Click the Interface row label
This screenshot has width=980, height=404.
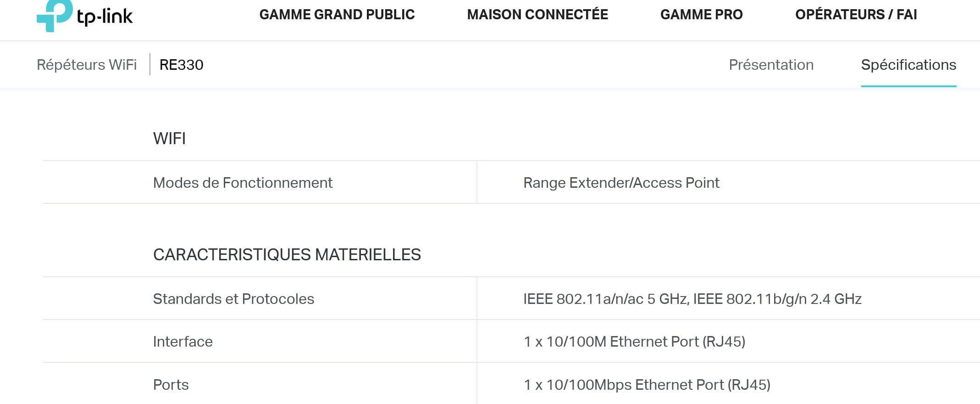[x=183, y=342]
